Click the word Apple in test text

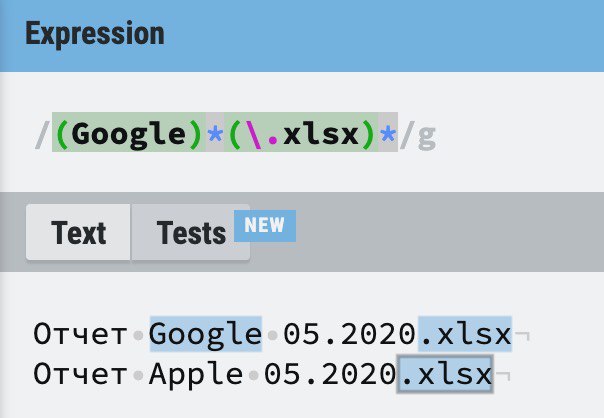tap(196, 374)
